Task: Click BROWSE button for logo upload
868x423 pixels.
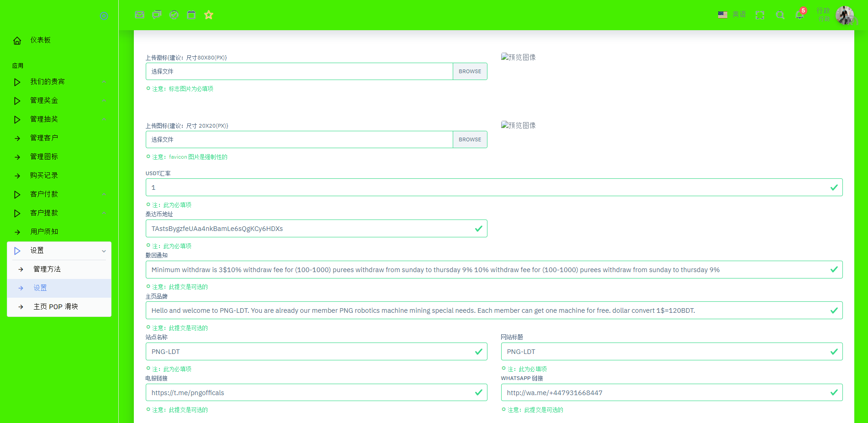Action: click(470, 71)
